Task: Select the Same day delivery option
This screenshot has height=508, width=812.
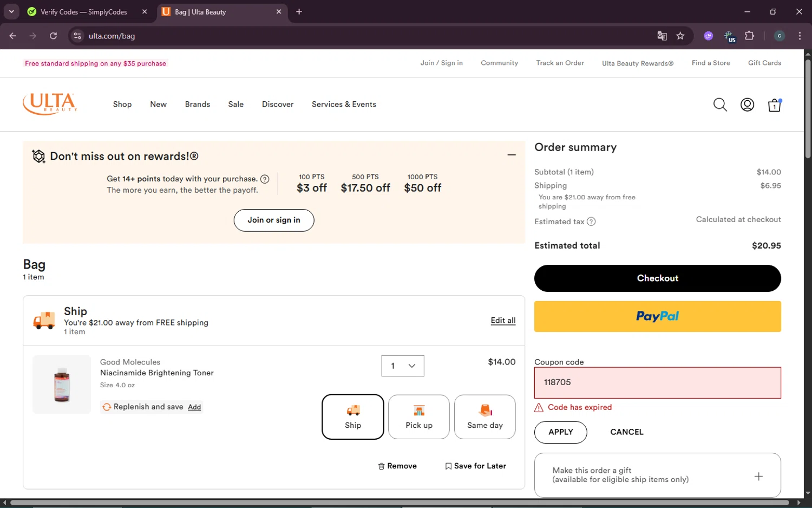Action: pos(485,417)
